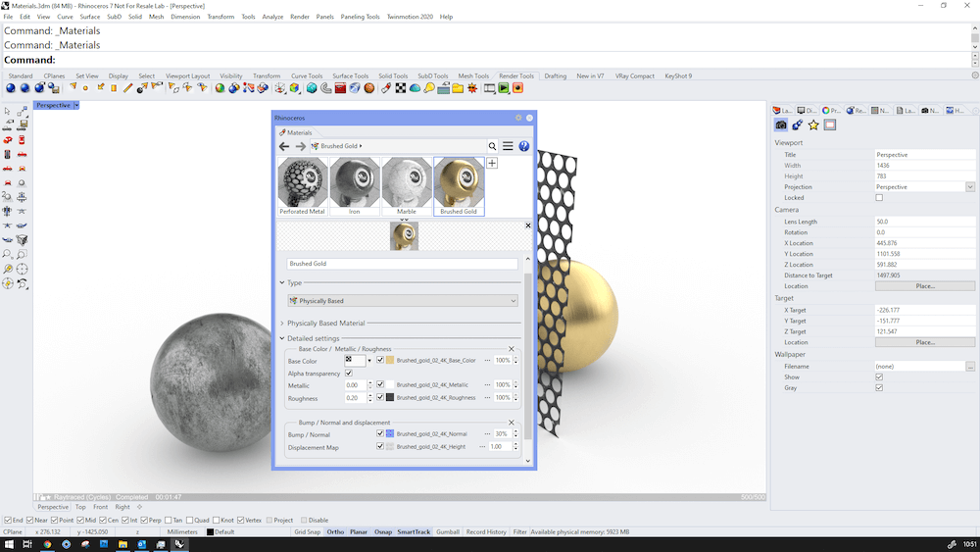Select the pointer tool in left sidebar

pyautogui.click(x=8, y=111)
